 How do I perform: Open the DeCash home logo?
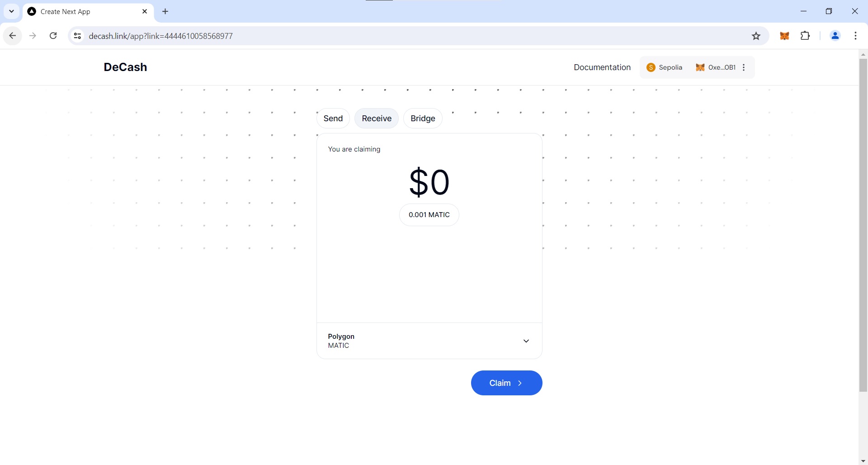click(x=125, y=67)
